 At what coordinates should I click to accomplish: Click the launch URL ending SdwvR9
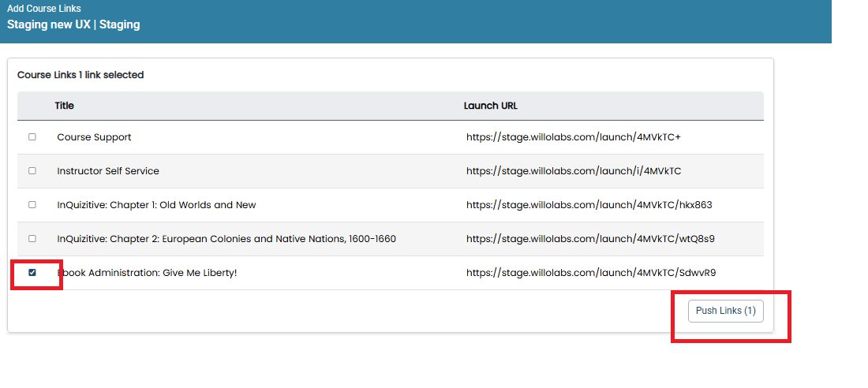click(591, 272)
